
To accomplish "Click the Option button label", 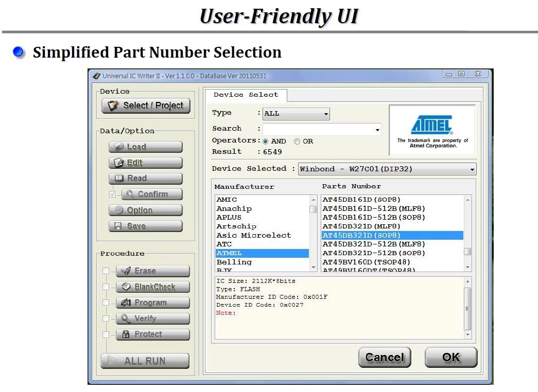I will (140, 210).
